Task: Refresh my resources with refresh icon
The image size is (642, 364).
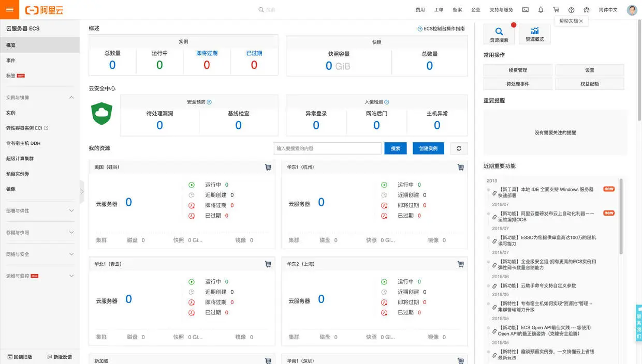Action: pos(459,148)
